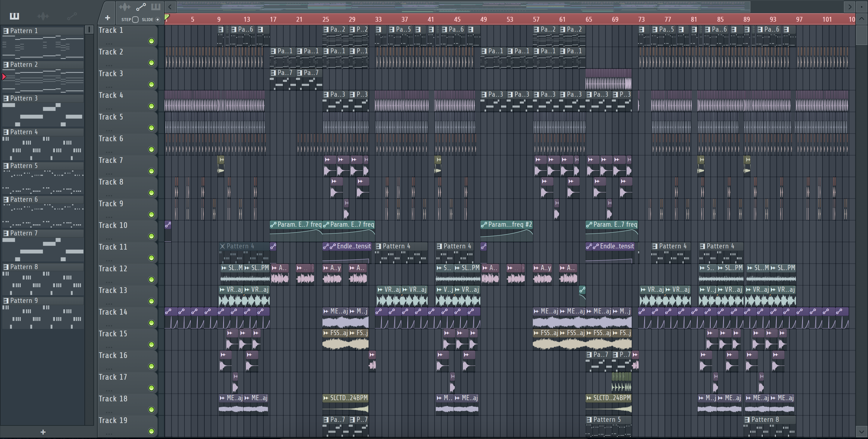Click the left arrow of the playlist overview scrollbar
This screenshot has width=868, height=439.
point(170,6)
